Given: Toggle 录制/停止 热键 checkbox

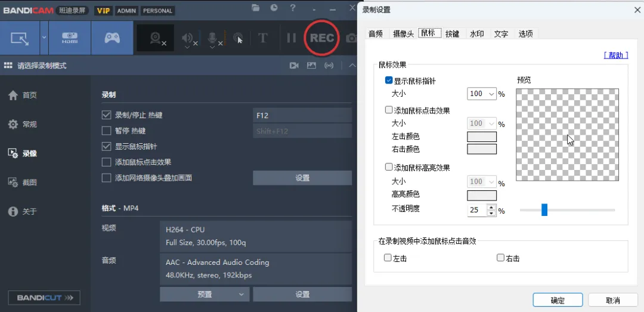Looking at the screenshot, I should (106, 115).
